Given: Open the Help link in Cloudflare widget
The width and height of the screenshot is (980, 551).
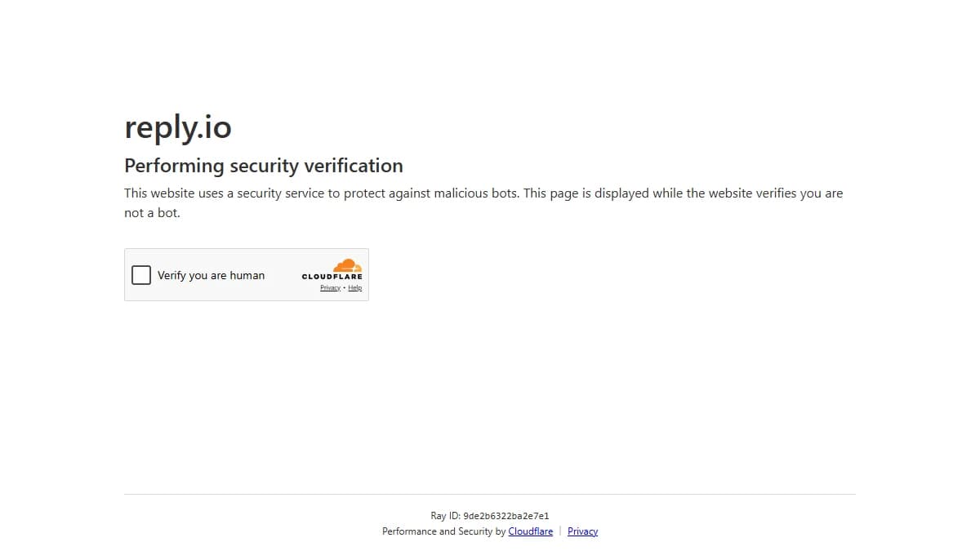Looking at the screenshot, I should point(354,288).
